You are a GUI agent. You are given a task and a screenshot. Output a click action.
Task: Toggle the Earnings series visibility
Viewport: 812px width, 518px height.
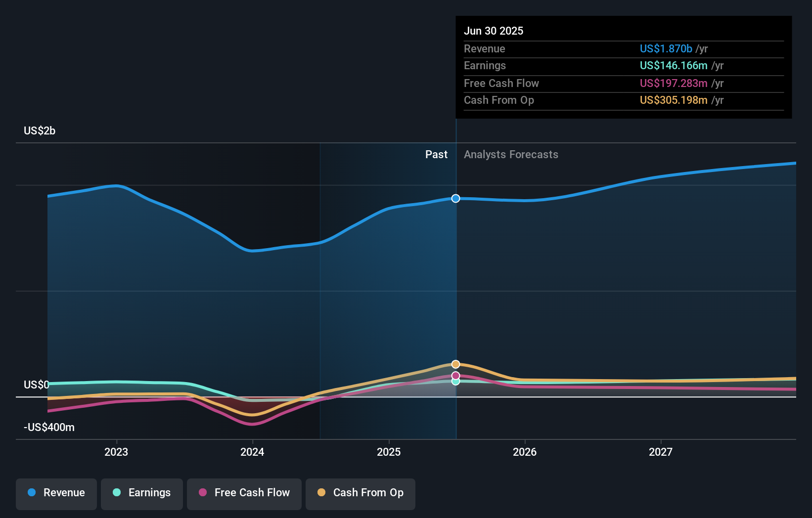click(141, 493)
